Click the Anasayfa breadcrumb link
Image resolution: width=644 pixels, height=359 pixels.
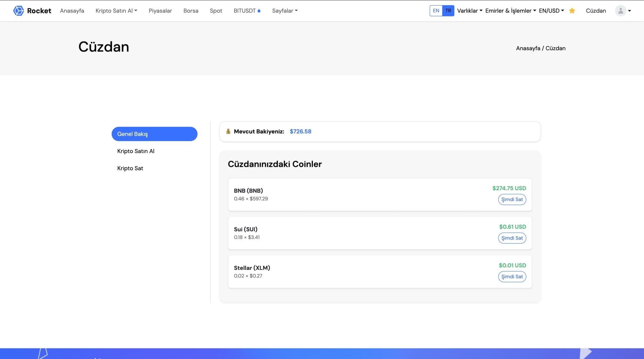pyautogui.click(x=528, y=48)
